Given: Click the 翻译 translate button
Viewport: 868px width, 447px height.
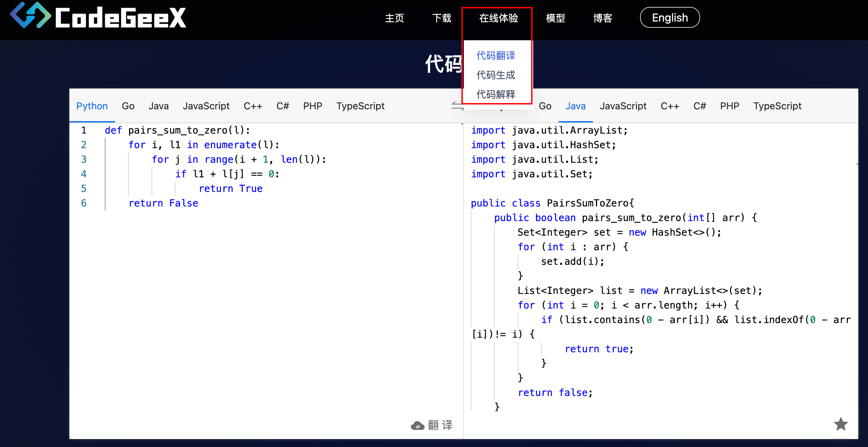Looking at the screenshot, I should (441, 425).
